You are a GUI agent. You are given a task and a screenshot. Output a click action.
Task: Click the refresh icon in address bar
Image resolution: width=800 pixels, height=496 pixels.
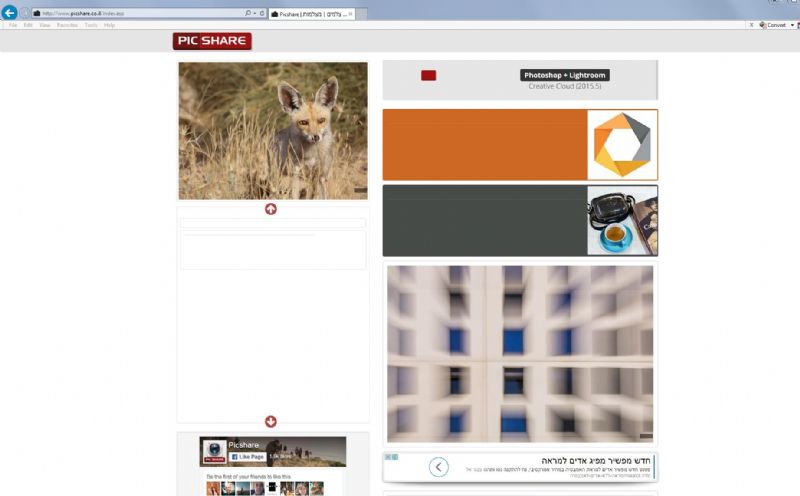pyautogui.click(x=261, y=14)
